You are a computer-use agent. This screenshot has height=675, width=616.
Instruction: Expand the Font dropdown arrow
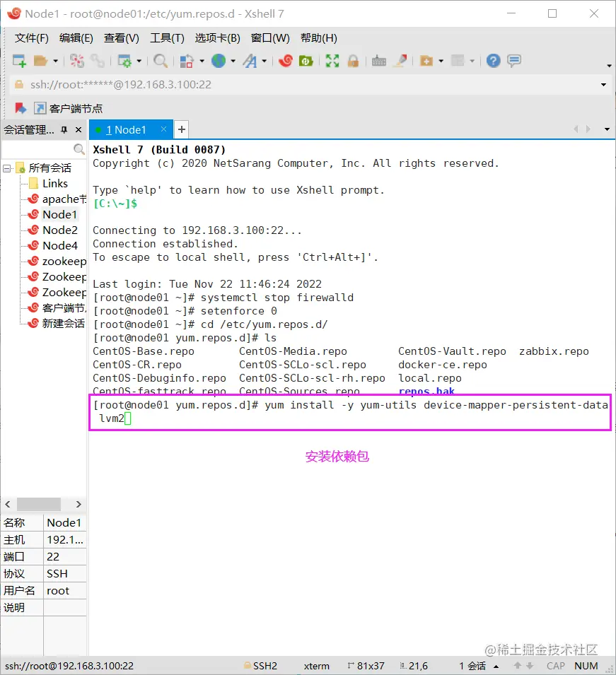click(x=264, y=61)
